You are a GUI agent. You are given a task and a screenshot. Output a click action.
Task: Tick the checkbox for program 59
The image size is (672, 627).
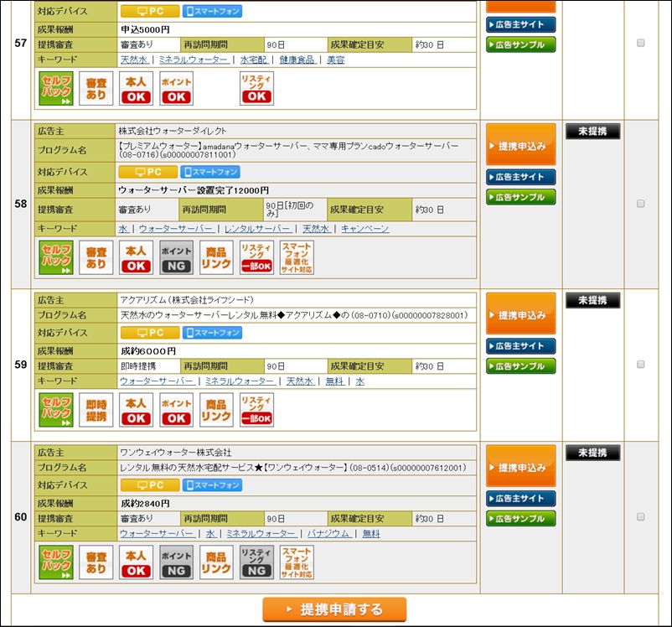[x=640, y=364]
